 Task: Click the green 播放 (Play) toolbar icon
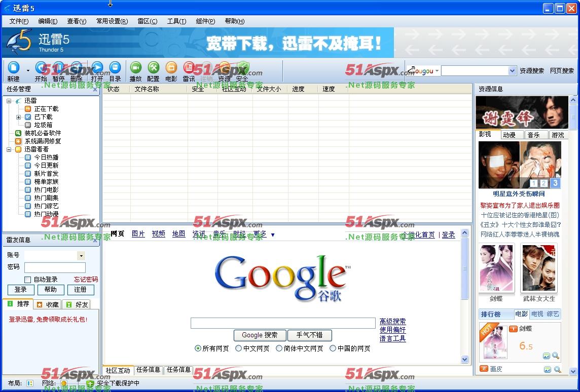136,67
